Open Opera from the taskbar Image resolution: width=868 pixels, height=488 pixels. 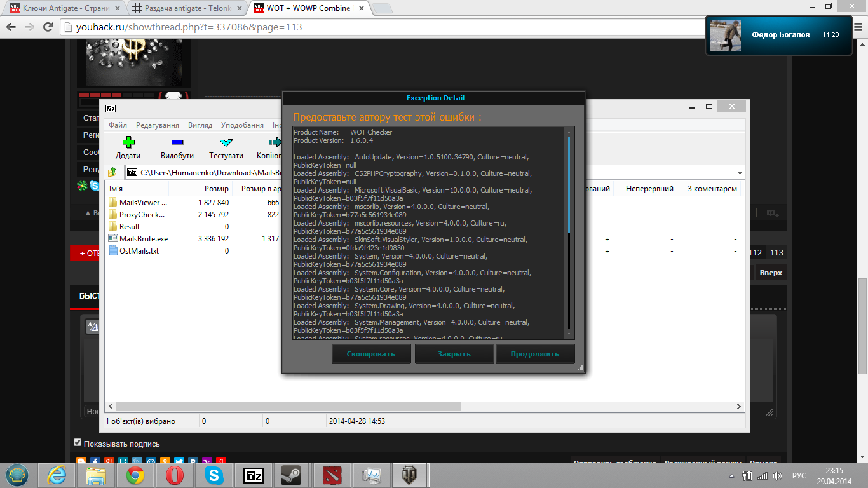click(175, 475)
